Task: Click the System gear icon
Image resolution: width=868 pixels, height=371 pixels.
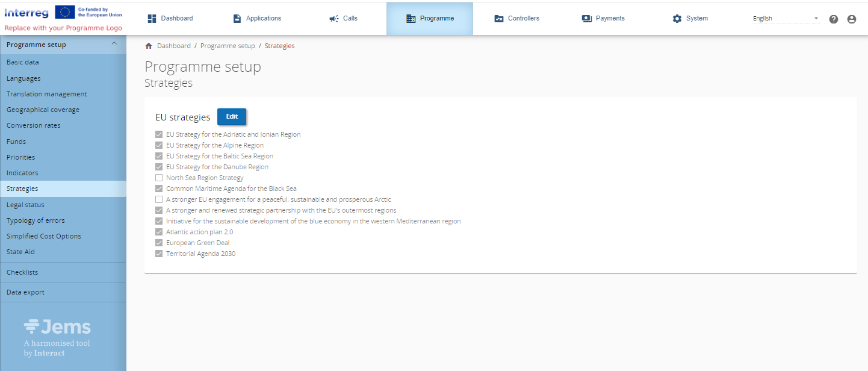Action: (677, 19)
